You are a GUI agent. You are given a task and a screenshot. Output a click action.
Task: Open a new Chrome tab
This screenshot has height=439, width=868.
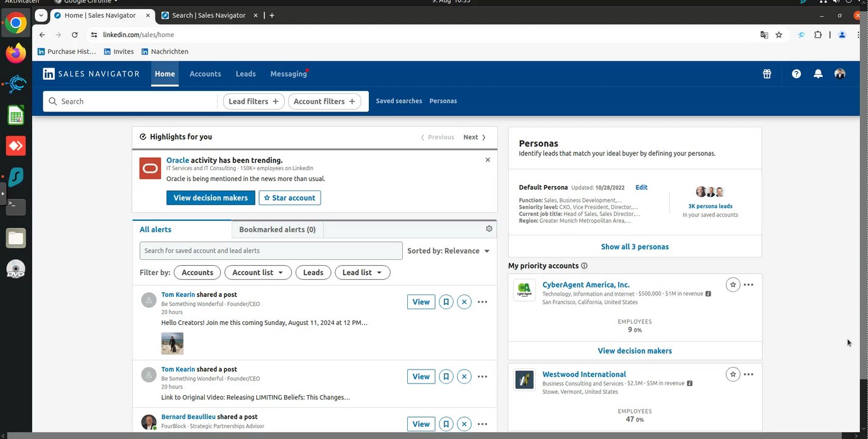coord(272,15)
